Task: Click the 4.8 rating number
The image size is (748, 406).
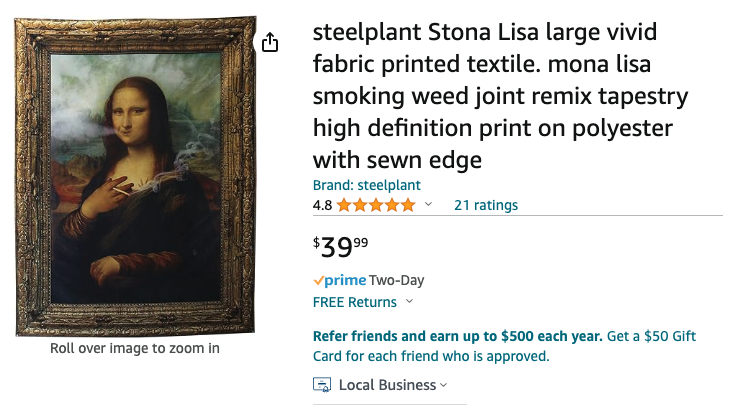Action: coord(322,205)
